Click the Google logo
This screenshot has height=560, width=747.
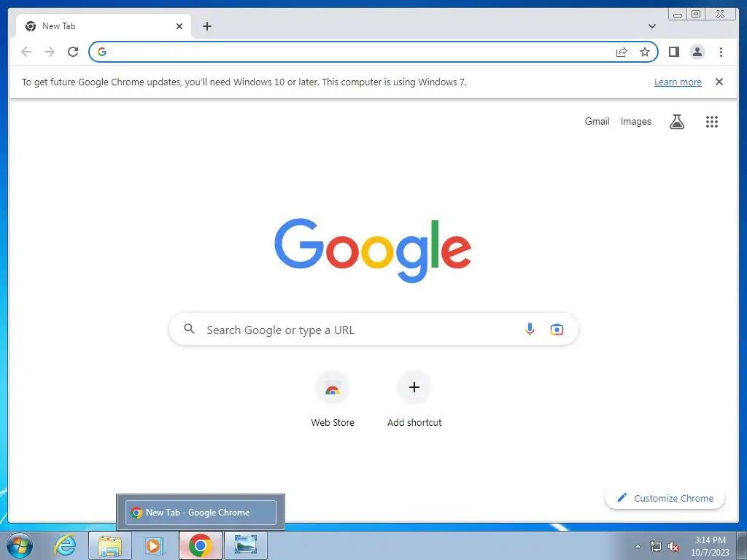[373, 250]
